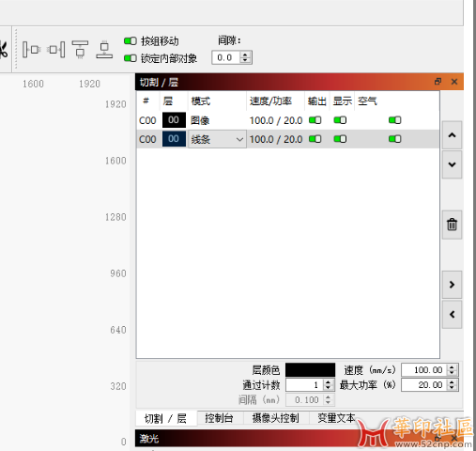Close the 切割 / 层 panel
Screen dimensions: 476x451
(454, 82)
